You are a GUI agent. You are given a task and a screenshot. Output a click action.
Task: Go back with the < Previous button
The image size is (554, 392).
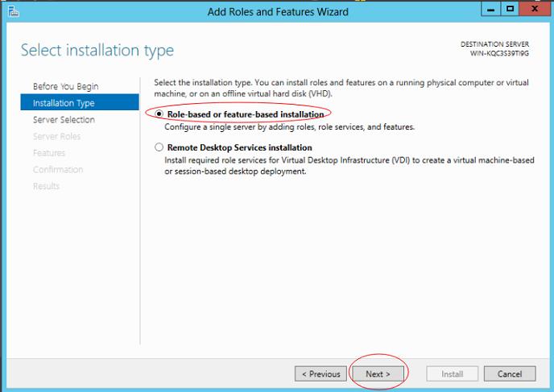321,373
